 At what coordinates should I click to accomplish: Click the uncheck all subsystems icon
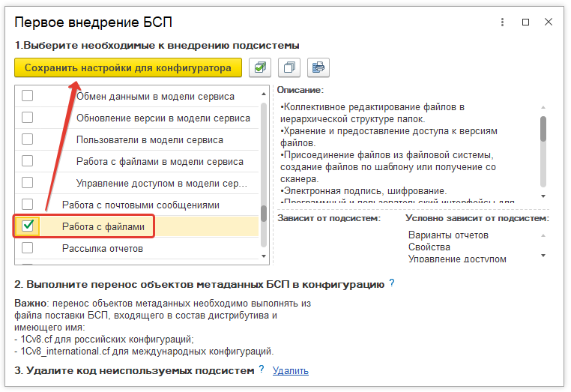click(288, 67)
